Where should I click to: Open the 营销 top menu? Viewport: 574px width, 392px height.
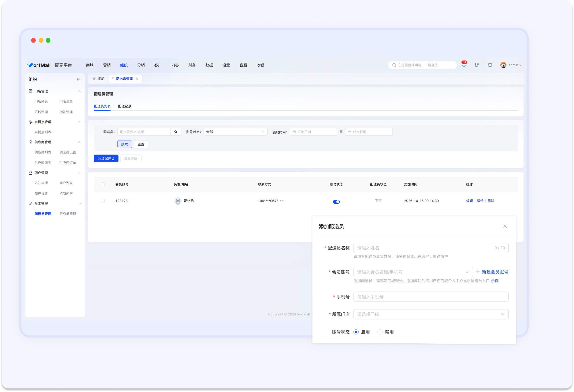(x=107, y=65)
